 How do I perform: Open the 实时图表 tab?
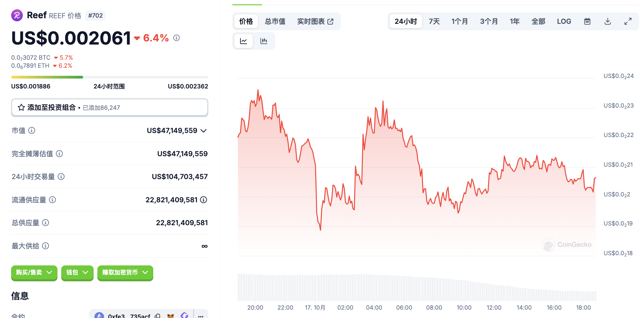(x=315, y=21)
